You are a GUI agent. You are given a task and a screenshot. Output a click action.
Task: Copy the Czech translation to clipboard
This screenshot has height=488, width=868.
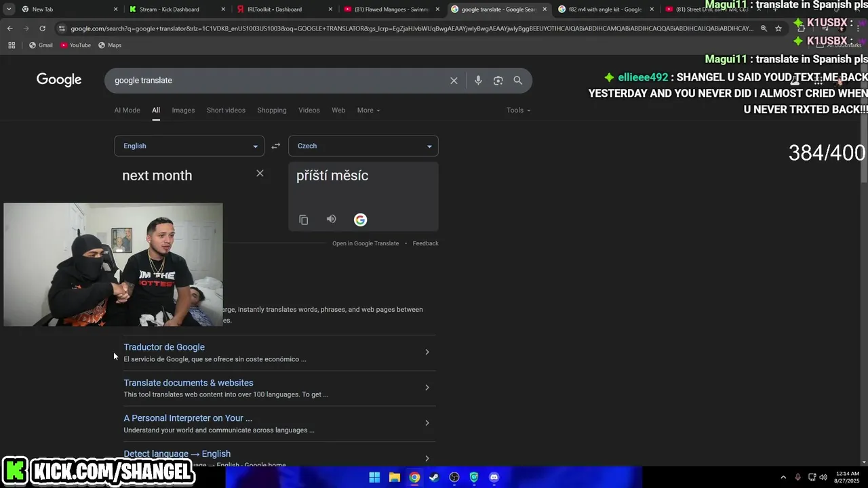(x=304, y=220)
